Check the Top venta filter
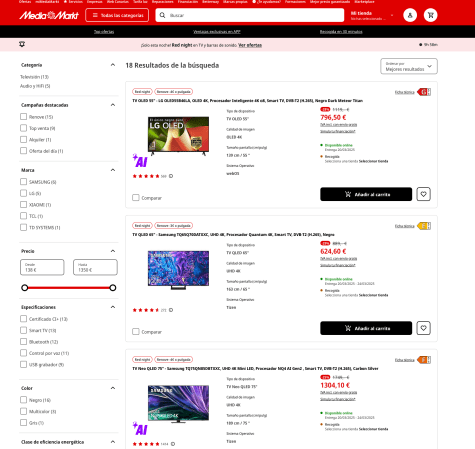The width and height of the screenshot is (475, 449). point(23,128)
